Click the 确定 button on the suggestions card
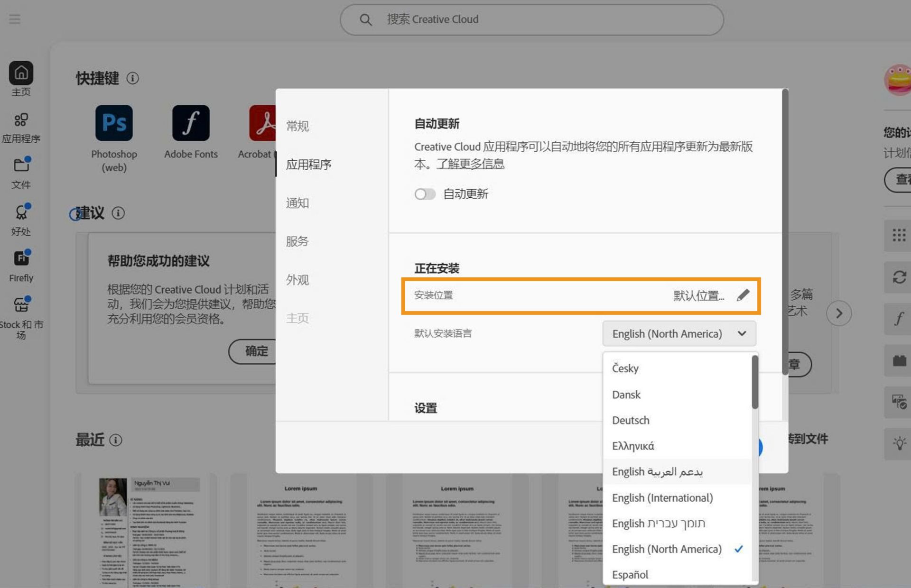The width and height of the screenshot is (911, 588). tap(256, 351)
